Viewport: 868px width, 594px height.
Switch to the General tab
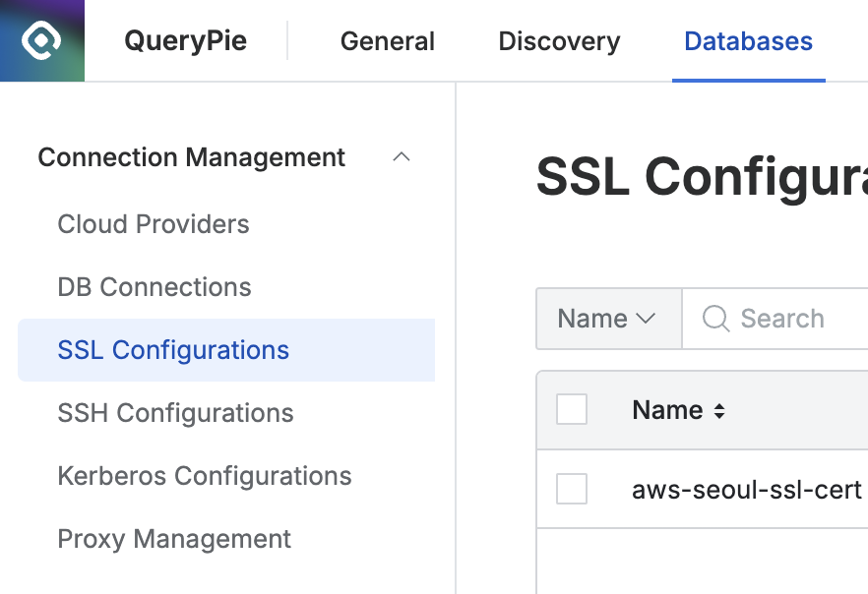pyautogui.click(x=387, y=41)
